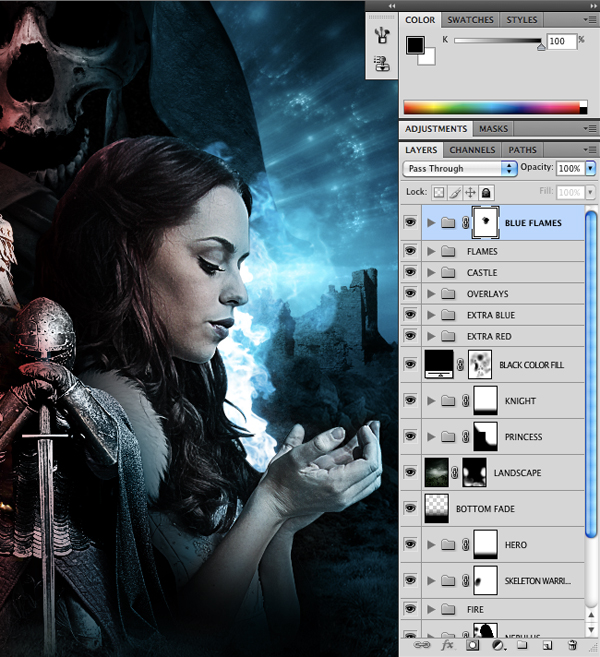
Task: Toggle the lock all button
Action: [486, 192]
